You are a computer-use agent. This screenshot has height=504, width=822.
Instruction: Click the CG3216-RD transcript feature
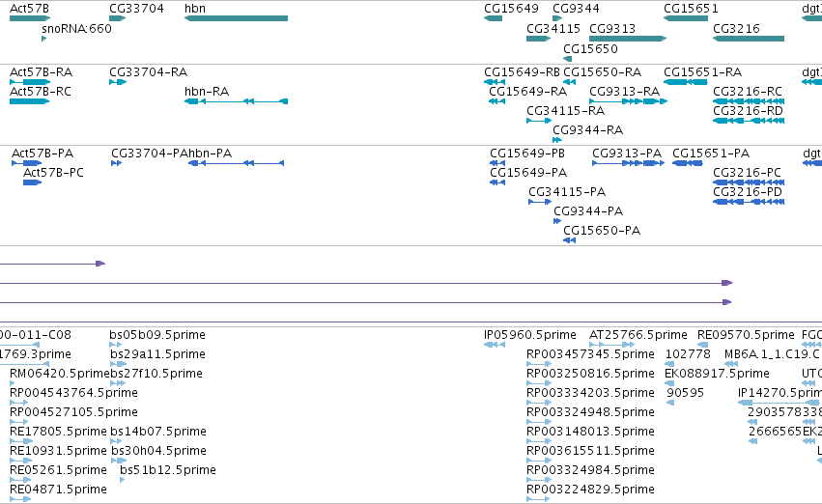(x=749, y=121)
